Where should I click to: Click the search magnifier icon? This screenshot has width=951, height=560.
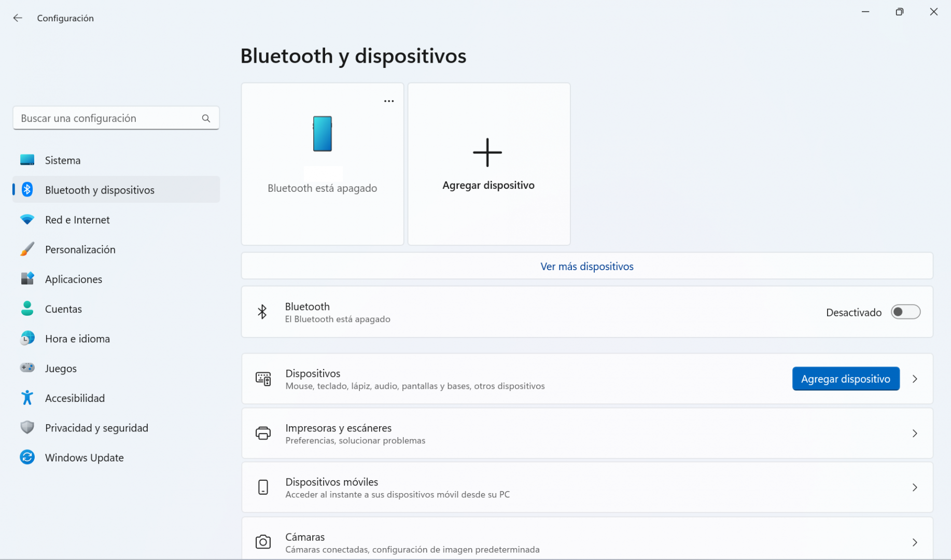coord(206,118)
